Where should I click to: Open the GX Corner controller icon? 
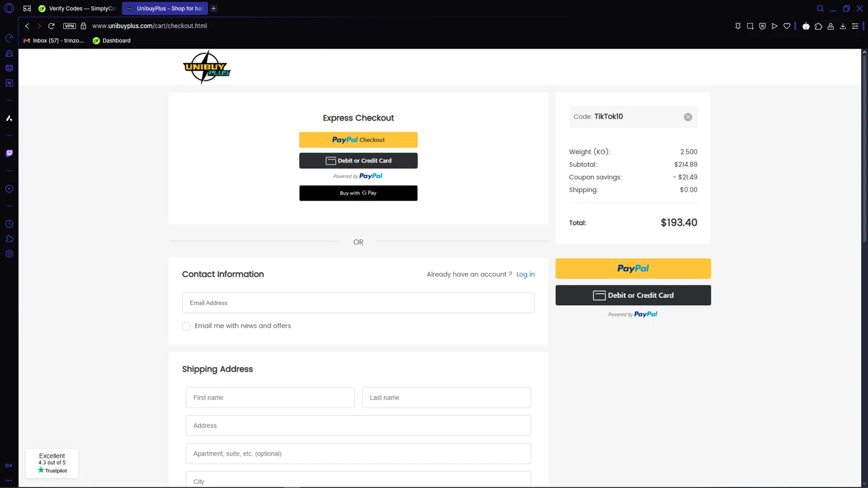(27, 9)
